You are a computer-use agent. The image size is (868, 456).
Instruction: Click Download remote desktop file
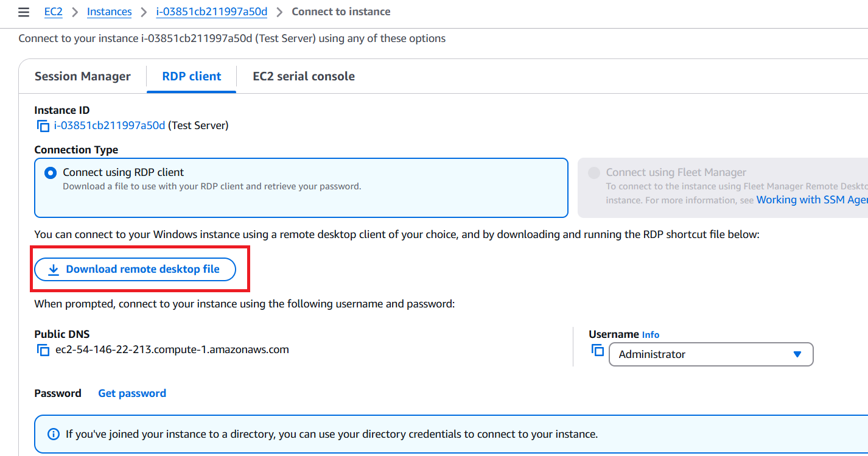pos(141,268)
